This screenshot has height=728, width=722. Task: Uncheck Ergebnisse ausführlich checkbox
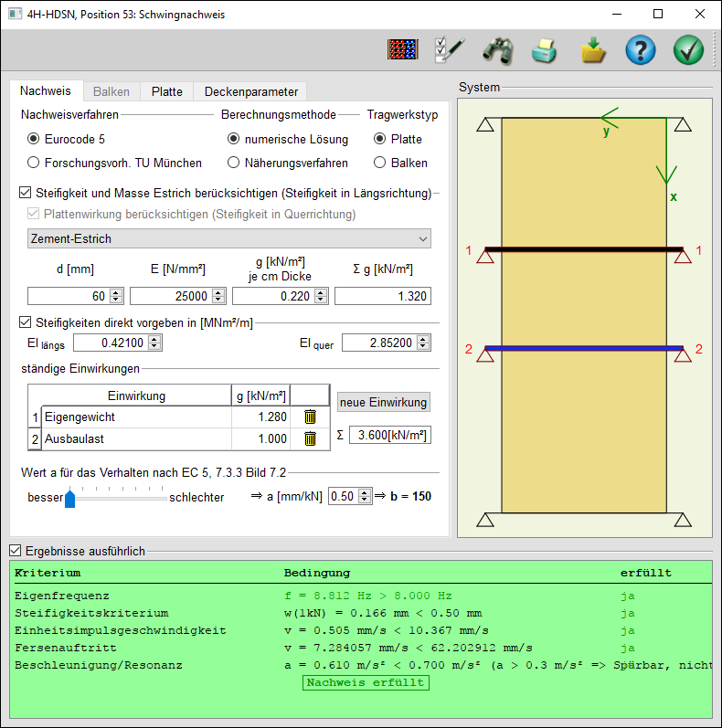click(15, 551)
